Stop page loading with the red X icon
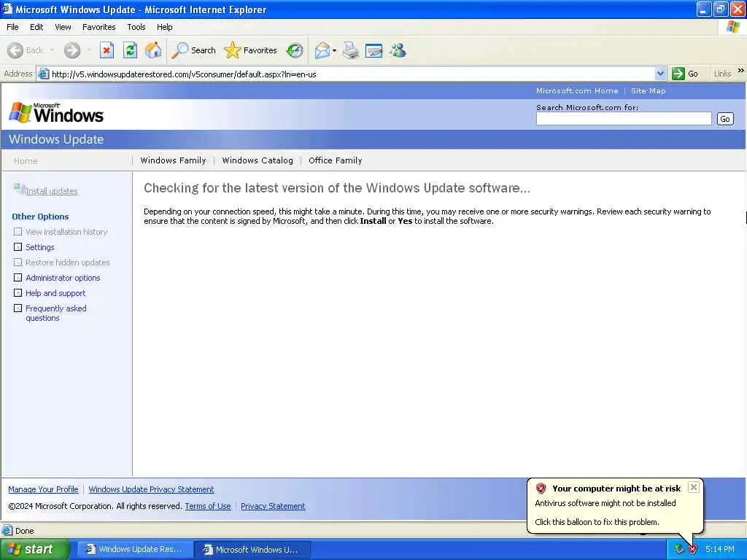 (107, 50)
